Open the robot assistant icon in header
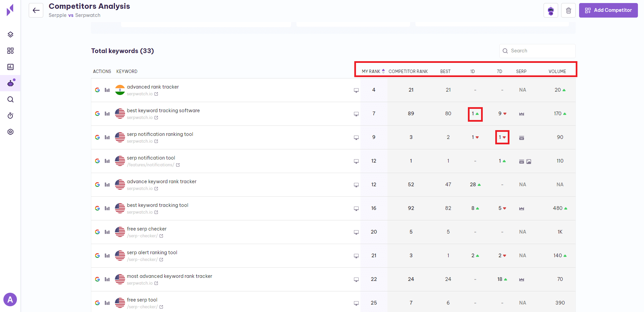This screenshot has width=644, height=312. click(x=551, y=10)
